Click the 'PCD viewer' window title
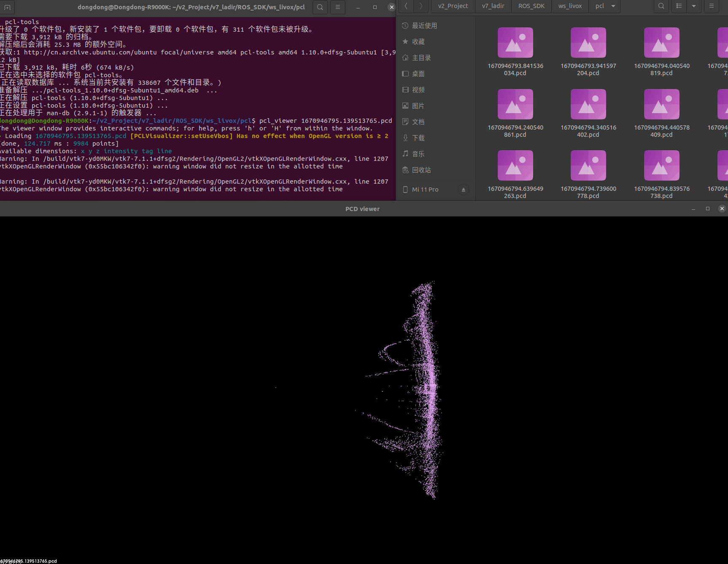The height and width of the screenshot is (564, 728). [x=362, y=209]
